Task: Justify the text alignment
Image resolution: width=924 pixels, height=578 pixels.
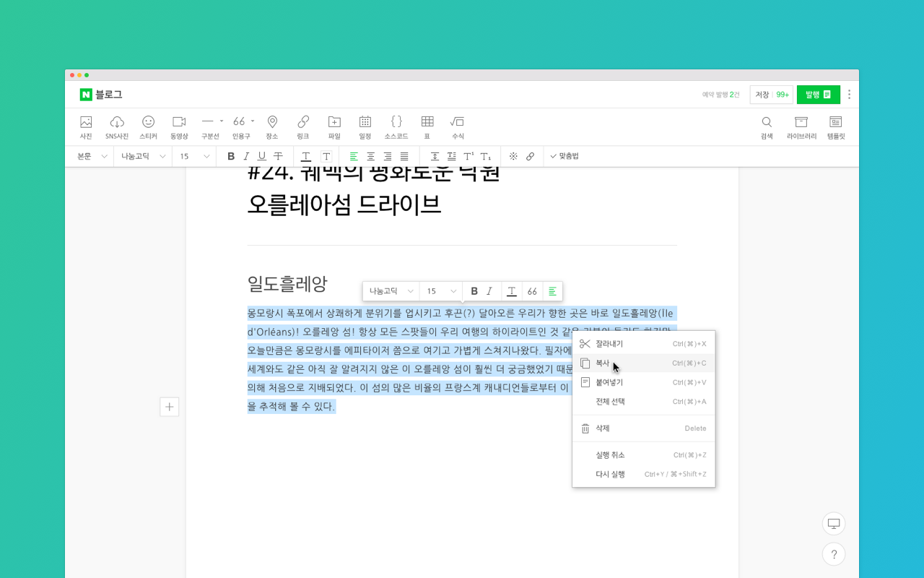Action: [x=404, y=156]
